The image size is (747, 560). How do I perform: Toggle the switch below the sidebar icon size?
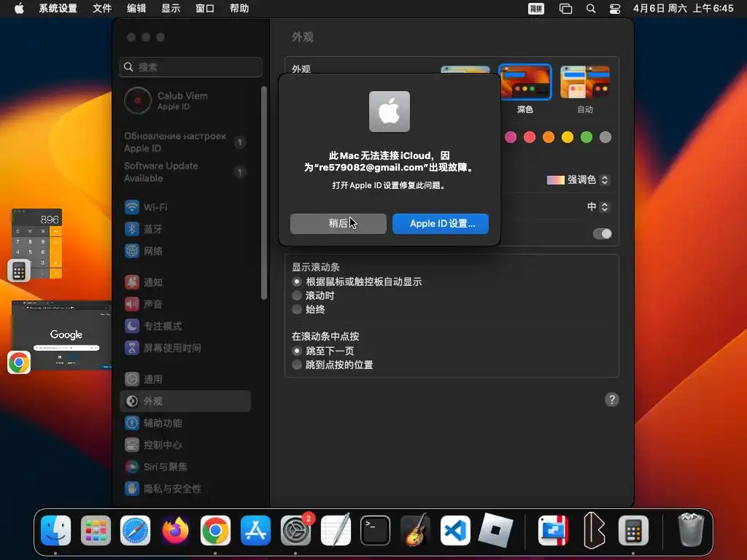[x=602, y=234]
